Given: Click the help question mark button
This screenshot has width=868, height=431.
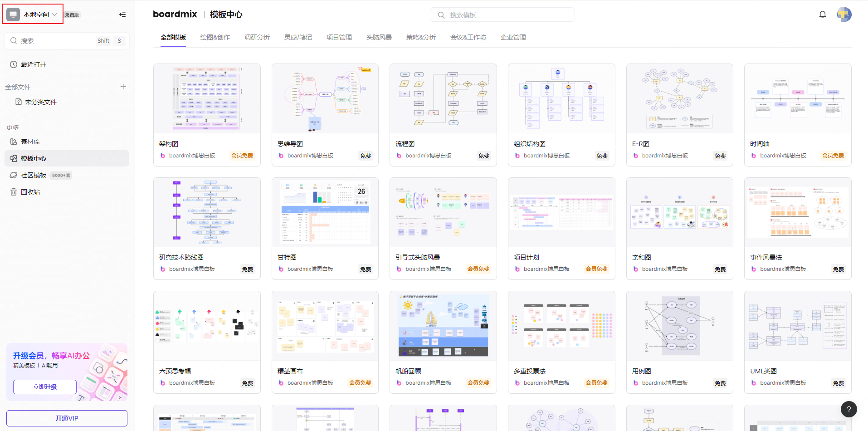Looking at the screenshot, I should tap(848, 409).
